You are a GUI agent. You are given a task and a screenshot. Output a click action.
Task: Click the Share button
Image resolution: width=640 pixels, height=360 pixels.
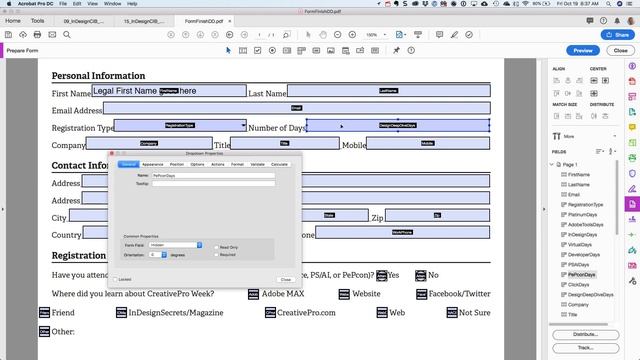coord(617,35)
